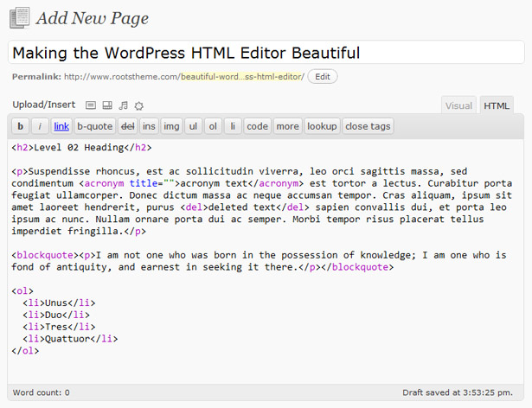Add a del tag from toolbar

coord(127,126)
